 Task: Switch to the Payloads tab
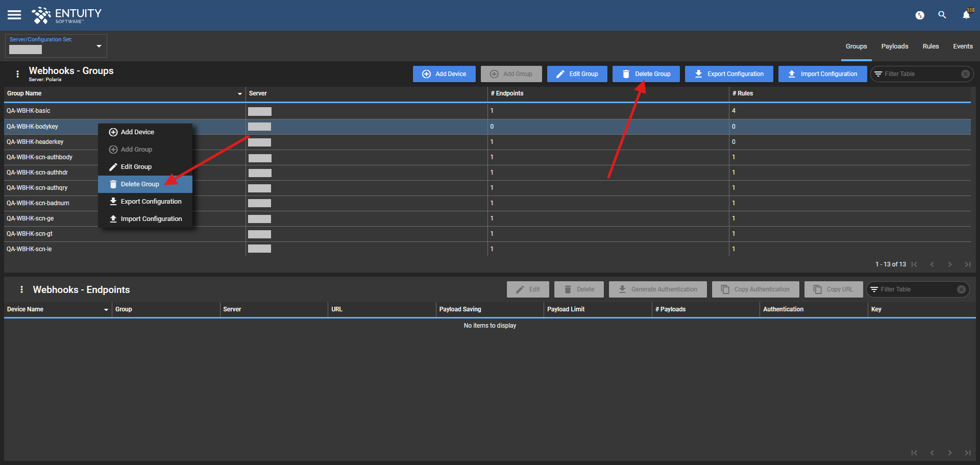895,46
